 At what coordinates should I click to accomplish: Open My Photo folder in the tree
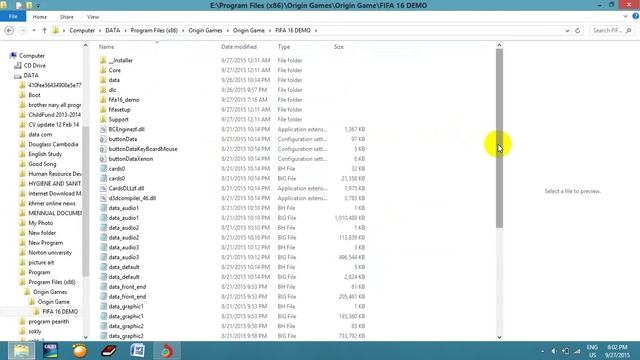point(40,223)
